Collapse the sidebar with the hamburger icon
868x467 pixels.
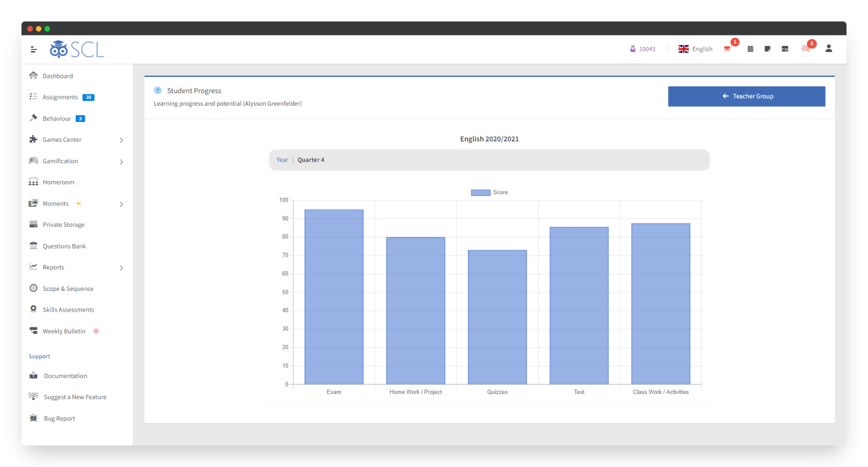point(33,49)
